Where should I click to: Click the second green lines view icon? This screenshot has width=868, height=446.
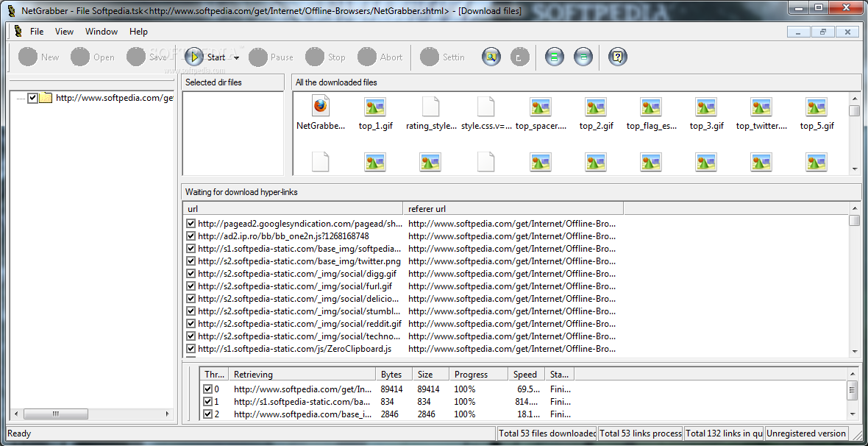pos(583,57)
